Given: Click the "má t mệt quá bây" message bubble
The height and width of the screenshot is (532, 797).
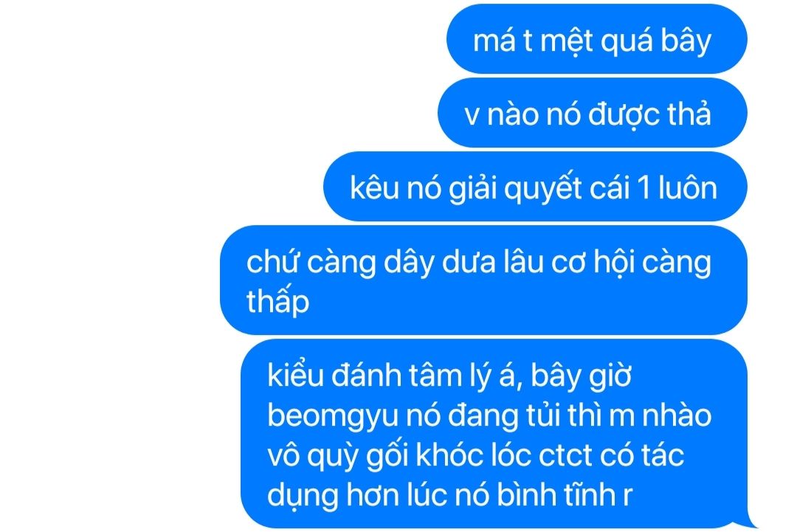Looking at the screenshot, I should [x=597, y=39].
